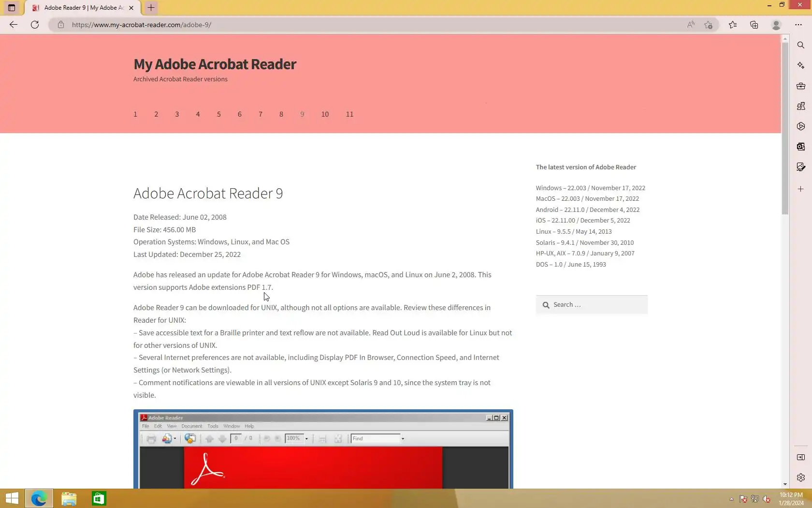Viewport: 812px width, 508px height.
Task: Open Windows – 22.003 latest version link
Action: pos(590,188)
